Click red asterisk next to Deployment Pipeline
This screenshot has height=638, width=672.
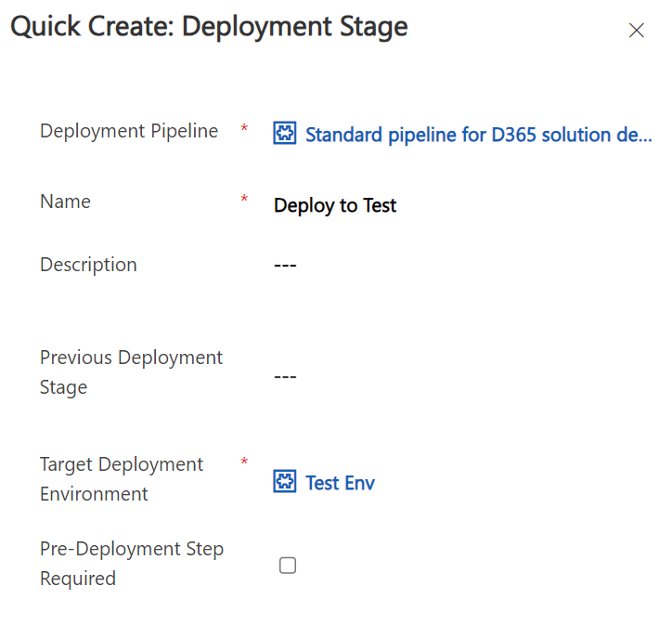[x=244, y=129]
